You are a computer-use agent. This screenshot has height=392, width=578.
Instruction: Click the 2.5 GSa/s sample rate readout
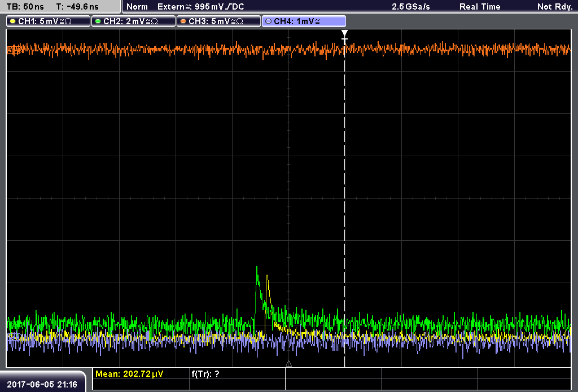(x=411, y=7)
